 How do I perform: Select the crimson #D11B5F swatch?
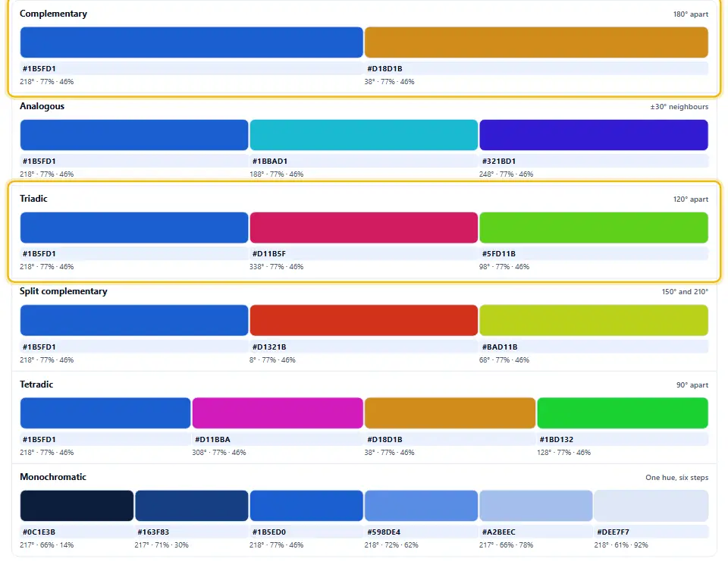click(x=363, y=228)
